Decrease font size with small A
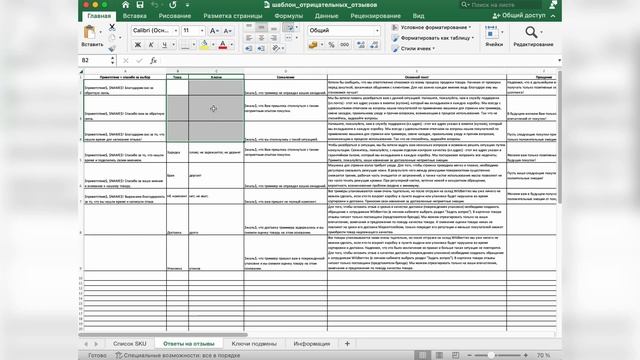 (228, 31)
